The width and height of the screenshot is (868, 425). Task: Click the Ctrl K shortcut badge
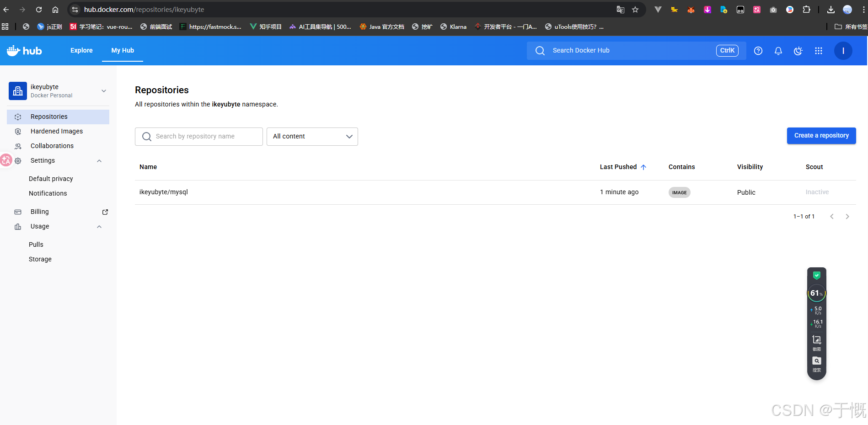pyautogui.click(x=727, y=51)
